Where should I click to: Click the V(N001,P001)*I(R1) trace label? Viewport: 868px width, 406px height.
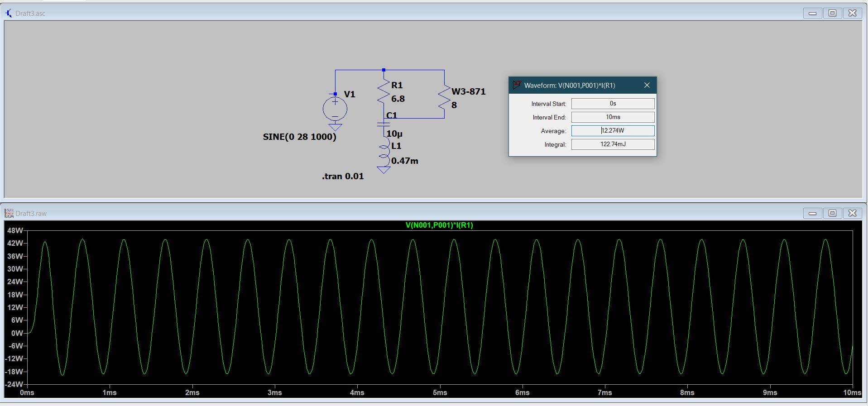(x=439, y=225)
